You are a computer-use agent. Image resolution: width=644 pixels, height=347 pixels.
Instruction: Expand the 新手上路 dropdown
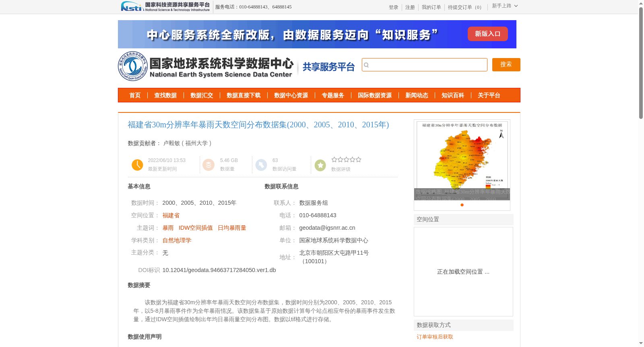pos(505,6)
